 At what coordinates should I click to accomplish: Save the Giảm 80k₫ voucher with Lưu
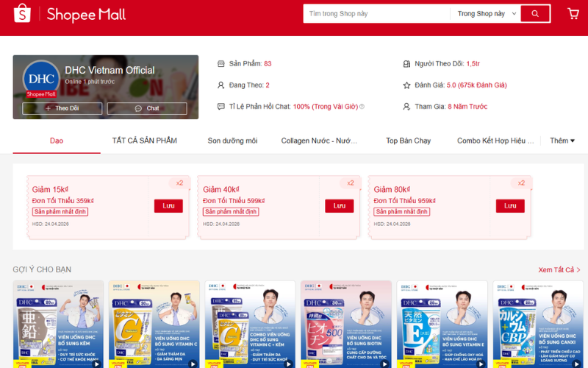510,206
